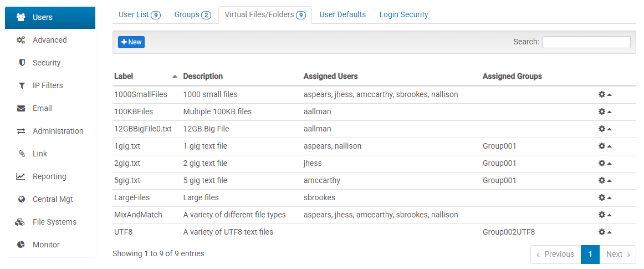Click the label UTF8

123,232
